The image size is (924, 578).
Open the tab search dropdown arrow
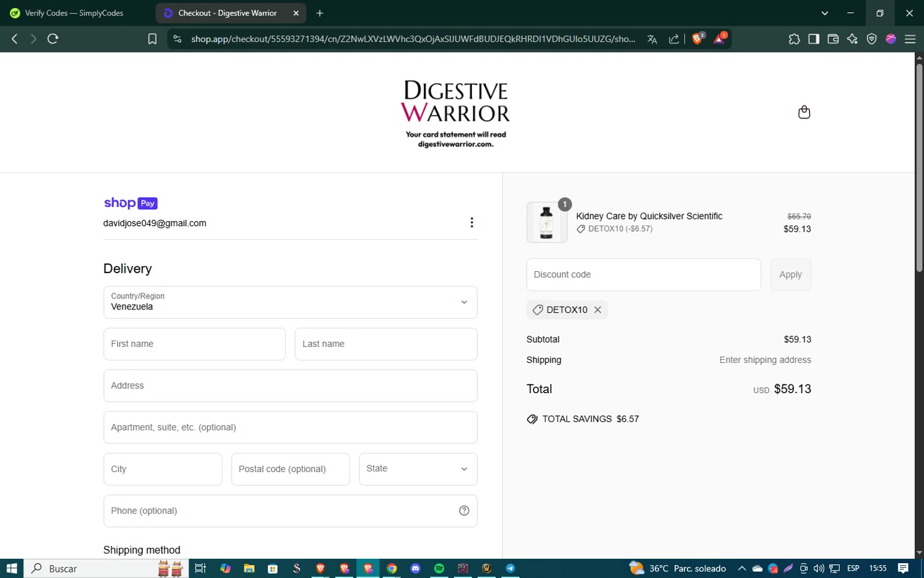(x=825, y=13)
